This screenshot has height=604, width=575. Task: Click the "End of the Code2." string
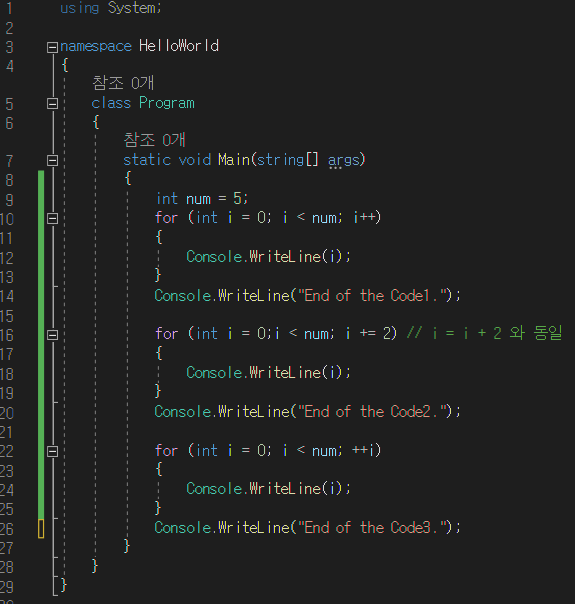point(371,412)
